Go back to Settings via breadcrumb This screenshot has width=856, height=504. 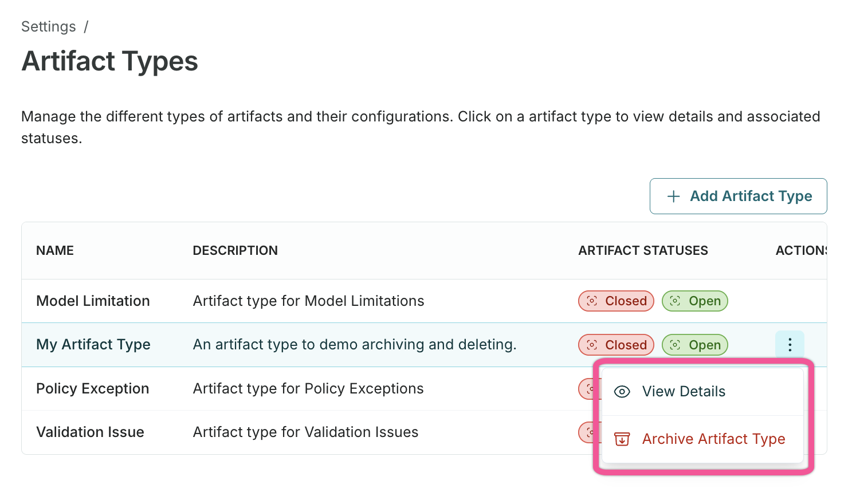tap(49, 27)
